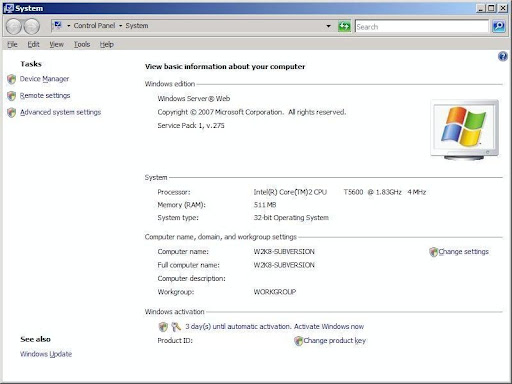Image resolution: width=512 pixels, height=384 pixels.
Task: Open help with the blue question mark icon
Action: [x=503, y=56]
